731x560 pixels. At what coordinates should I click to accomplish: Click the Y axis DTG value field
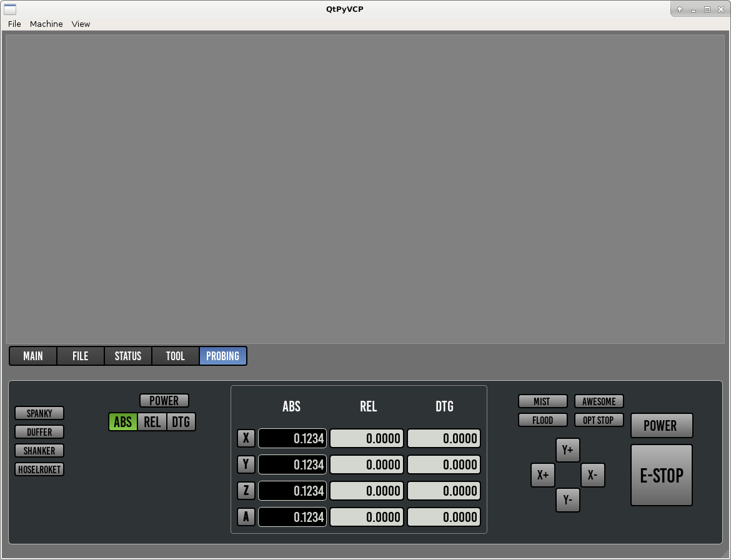point(444,464)
